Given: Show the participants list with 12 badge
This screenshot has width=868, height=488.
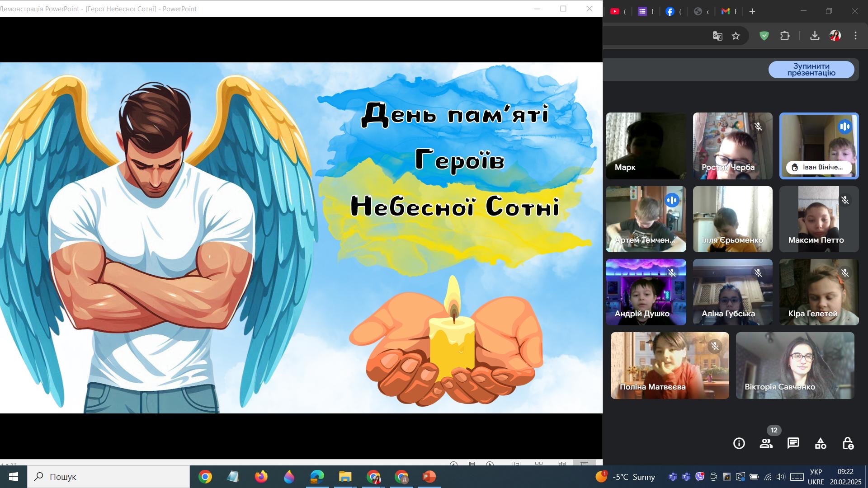Looking at the screenshot, I should click(x=766, y=443).
